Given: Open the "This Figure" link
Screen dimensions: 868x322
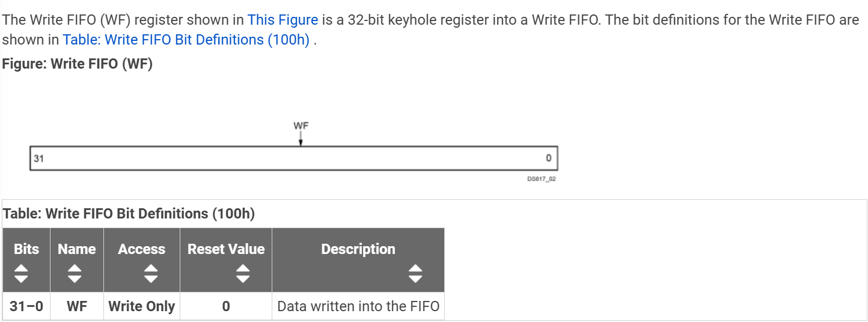Looking at the screenshot, I should tap(283, 19).
